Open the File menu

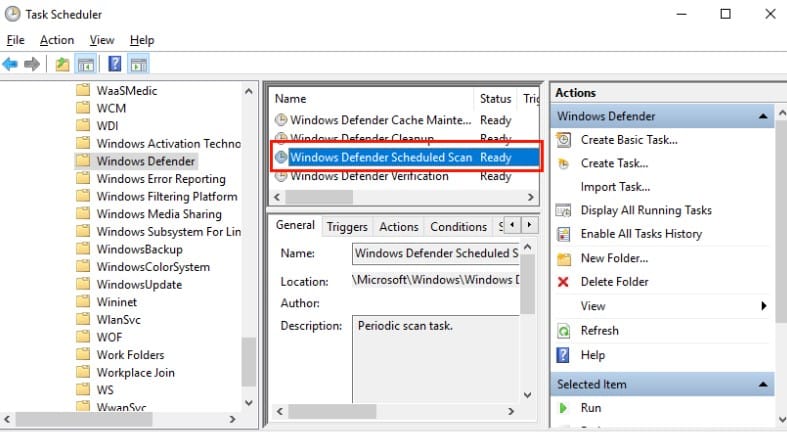tap(16, 40)
